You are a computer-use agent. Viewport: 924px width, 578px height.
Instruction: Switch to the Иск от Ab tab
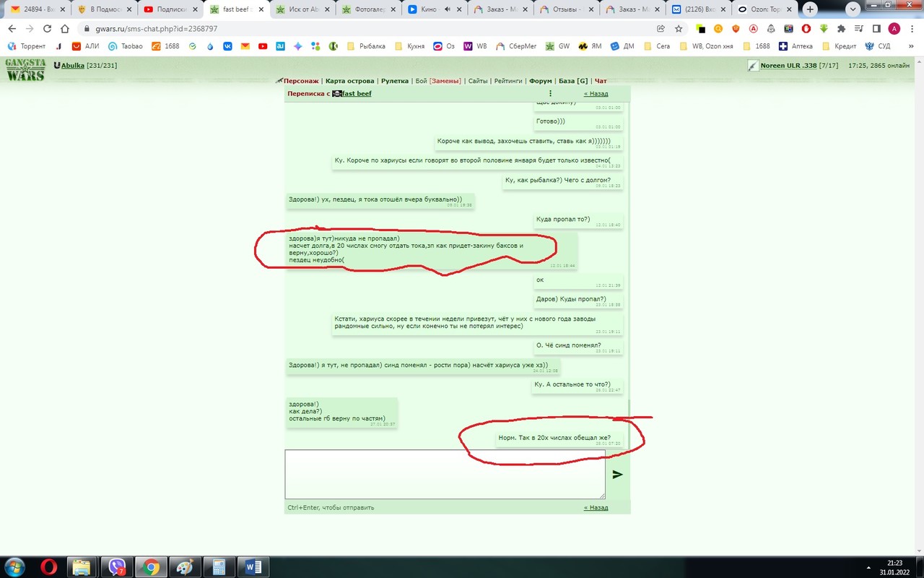[301, 9]
